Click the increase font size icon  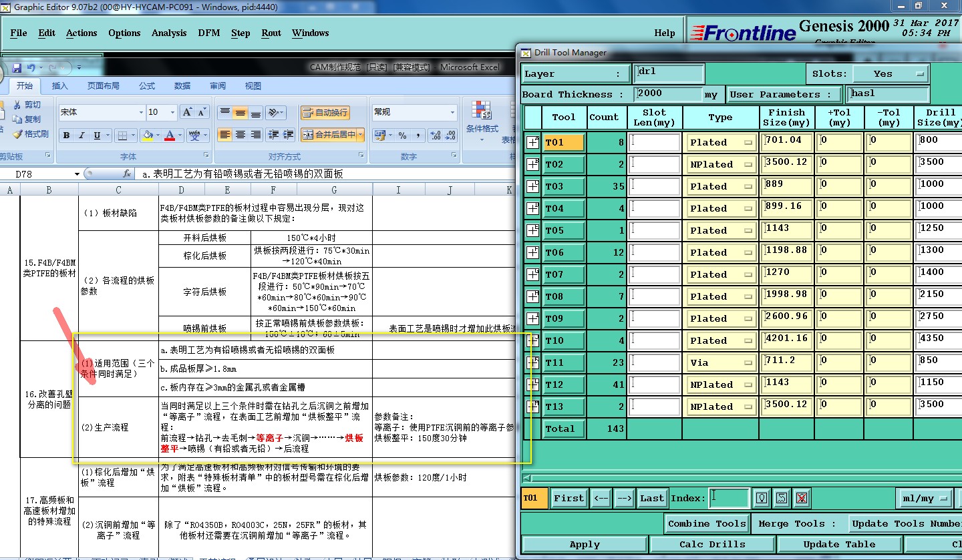[x=188, y=112]
